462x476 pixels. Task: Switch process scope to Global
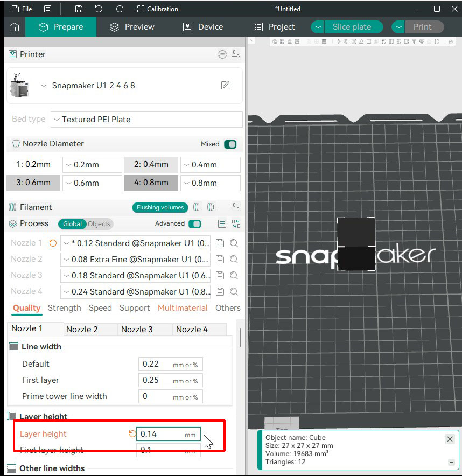pyautogui.click(x=72, y=224)
